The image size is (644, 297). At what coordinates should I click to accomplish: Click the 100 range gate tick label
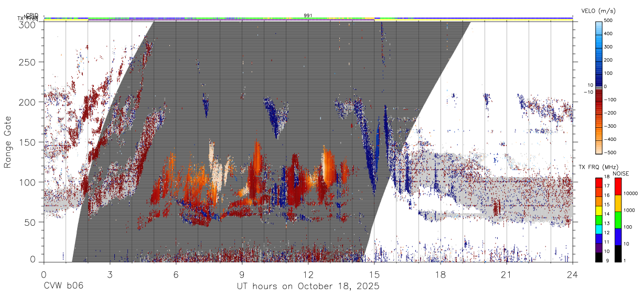(x=27, y=182)
